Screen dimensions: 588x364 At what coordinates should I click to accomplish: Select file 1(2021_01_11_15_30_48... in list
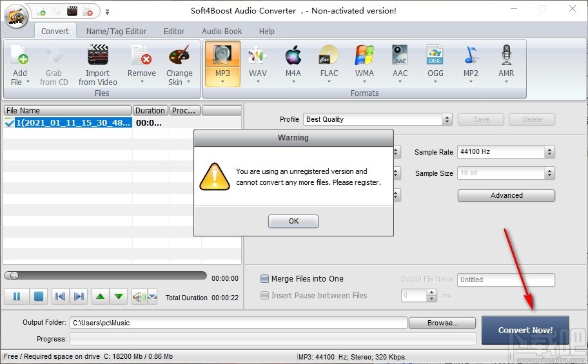coord(73,122)
